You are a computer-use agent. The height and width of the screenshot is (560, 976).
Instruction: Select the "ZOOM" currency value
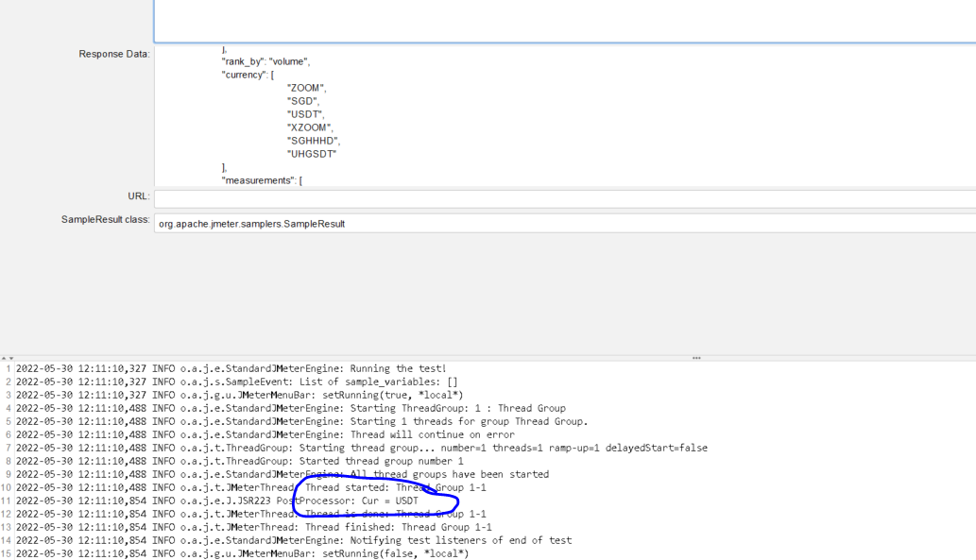[306, 88]
